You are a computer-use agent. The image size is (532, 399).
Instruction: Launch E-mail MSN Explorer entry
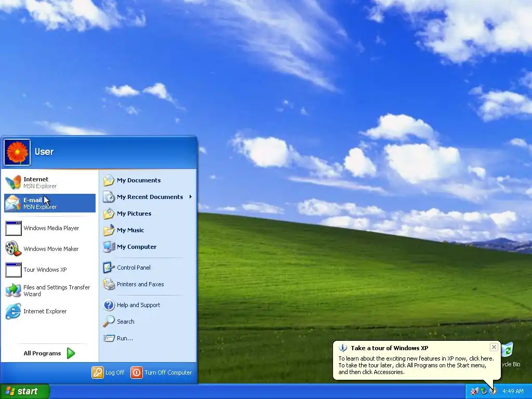(x=50, y=203)
